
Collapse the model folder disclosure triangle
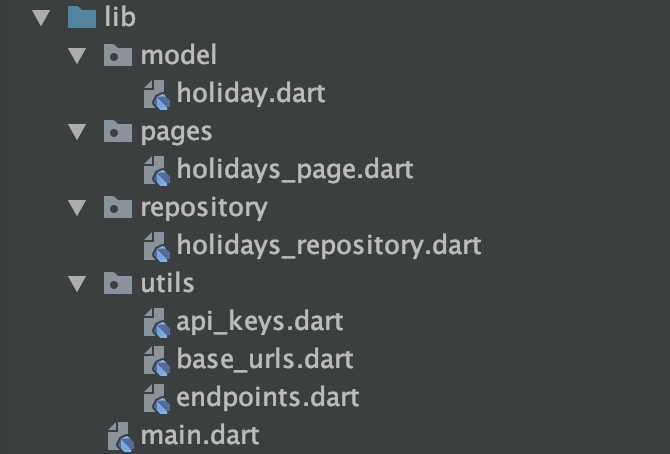[x=77, y=56]
